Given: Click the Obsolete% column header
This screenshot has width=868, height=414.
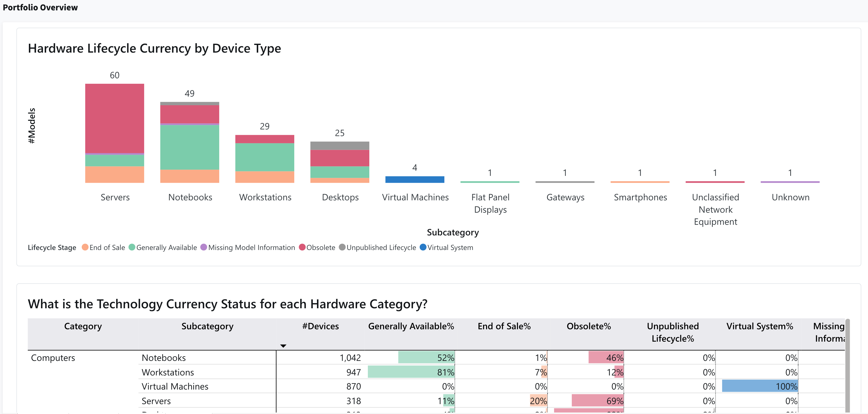Looking at the screenshot, I should pos(588,326).
